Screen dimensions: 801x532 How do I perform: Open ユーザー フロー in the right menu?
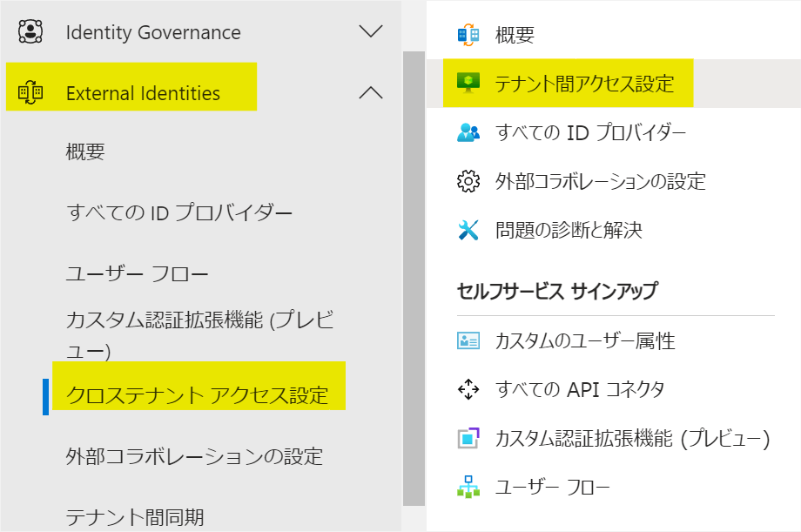[552, 487]
